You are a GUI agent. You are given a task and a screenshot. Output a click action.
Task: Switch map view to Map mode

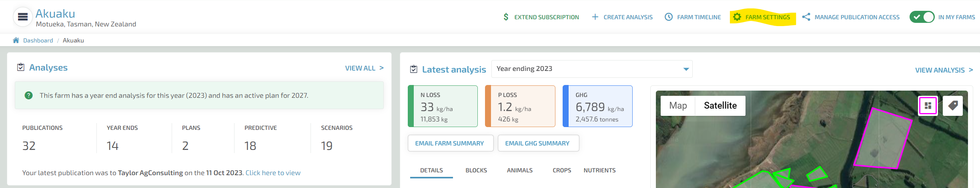click(x=678, y=105)
